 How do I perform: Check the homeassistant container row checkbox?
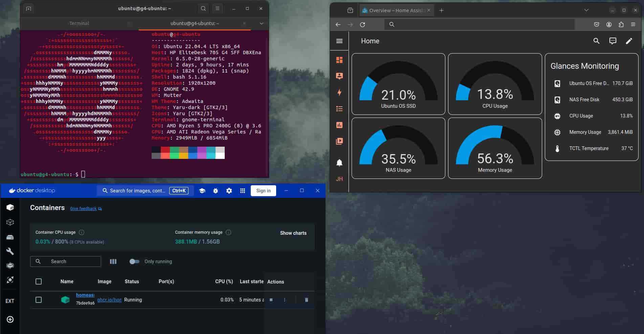(x=39, y=300)
